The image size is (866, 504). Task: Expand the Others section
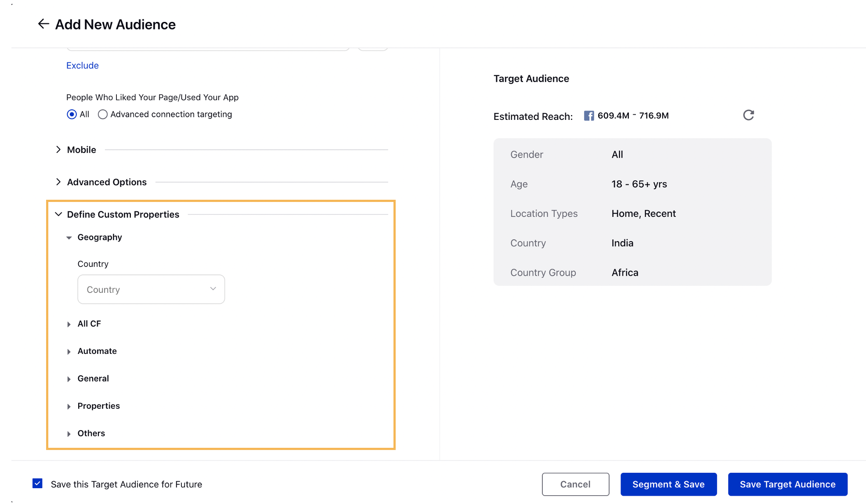point(69,433)
